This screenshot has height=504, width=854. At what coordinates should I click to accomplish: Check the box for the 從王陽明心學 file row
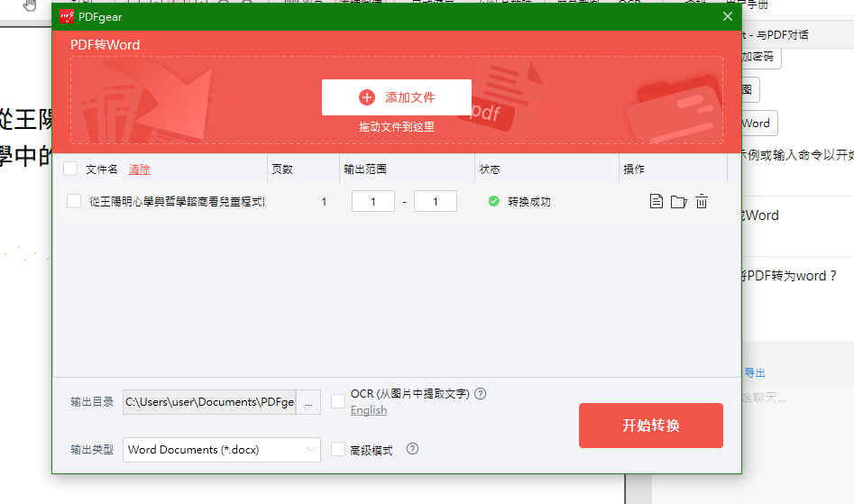[74, 201]
